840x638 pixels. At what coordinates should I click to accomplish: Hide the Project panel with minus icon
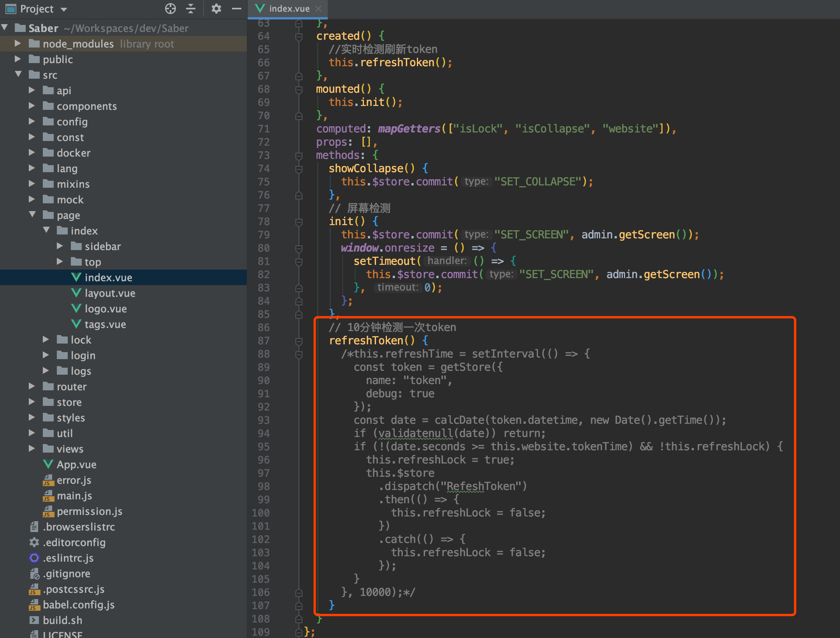[x=236, y=9]
